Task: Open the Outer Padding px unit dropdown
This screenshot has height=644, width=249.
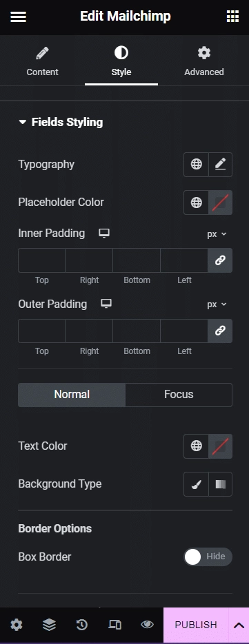Action: click(217, 304)
